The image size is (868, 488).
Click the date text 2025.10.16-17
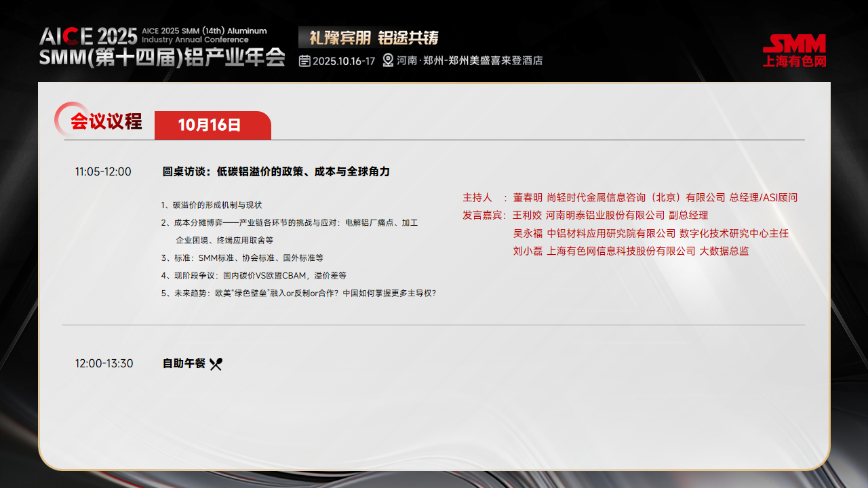(x=344, y=61)
